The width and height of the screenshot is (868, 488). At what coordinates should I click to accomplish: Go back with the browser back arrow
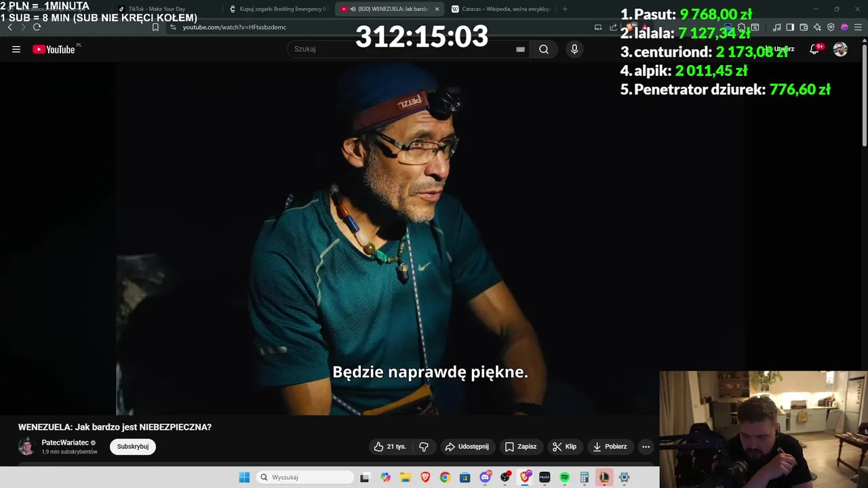(x=9, y=27)
